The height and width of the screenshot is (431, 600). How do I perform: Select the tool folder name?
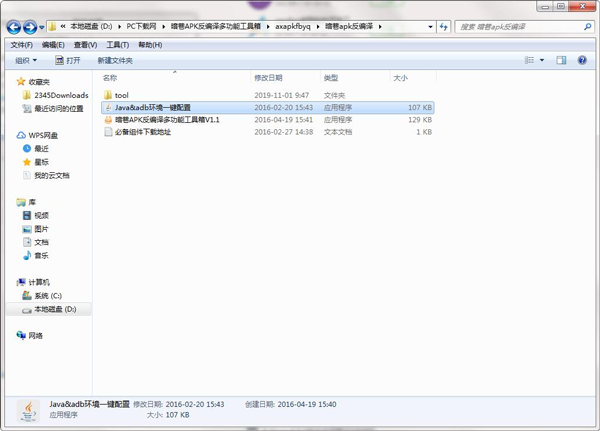[x=122, y=95]
